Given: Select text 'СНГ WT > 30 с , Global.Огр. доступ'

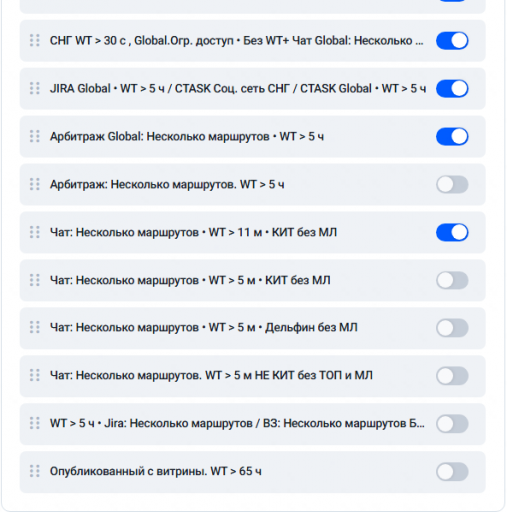Looking at the screenshot, I should coord(142,41).
